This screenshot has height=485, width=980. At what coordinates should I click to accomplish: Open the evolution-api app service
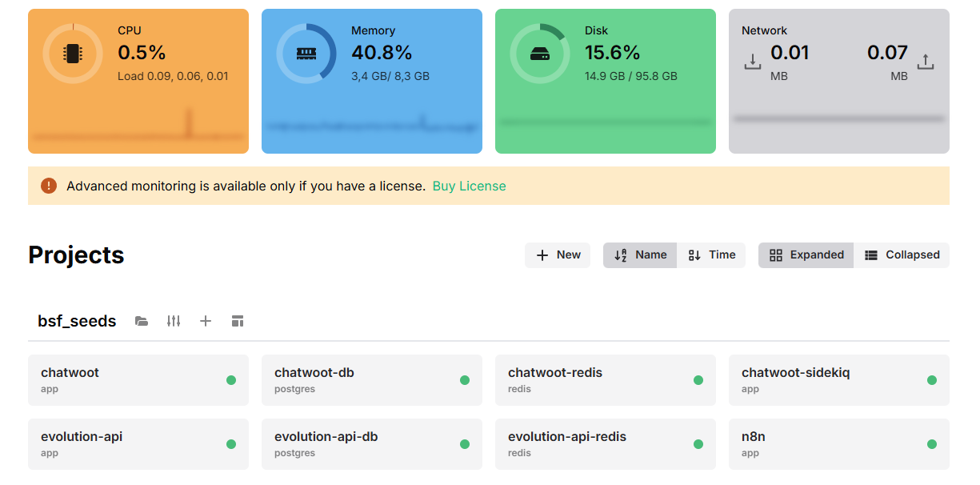point(138,444)
